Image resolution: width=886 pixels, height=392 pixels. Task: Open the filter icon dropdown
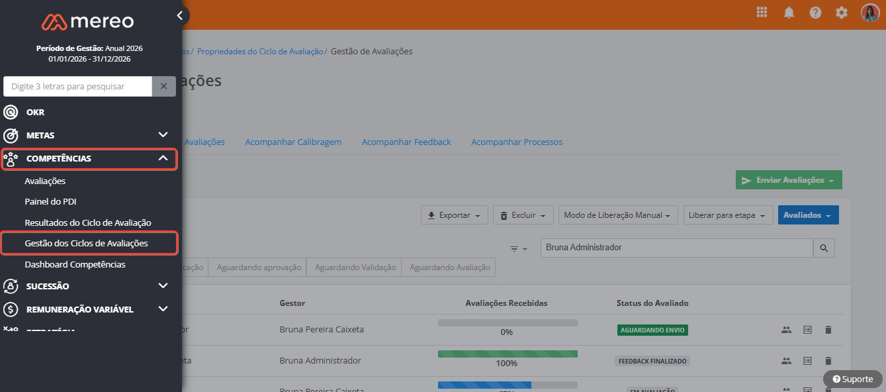pos(518,249)
